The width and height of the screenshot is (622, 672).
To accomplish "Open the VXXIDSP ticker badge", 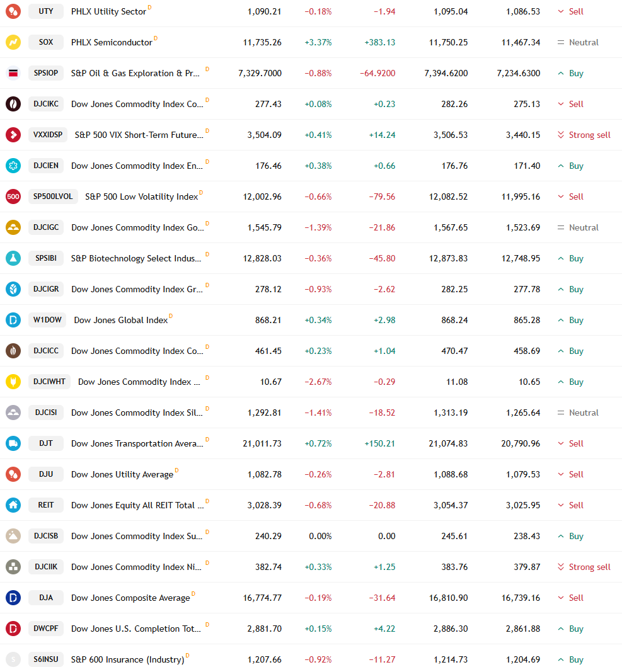I will click(x=48, y=135).
